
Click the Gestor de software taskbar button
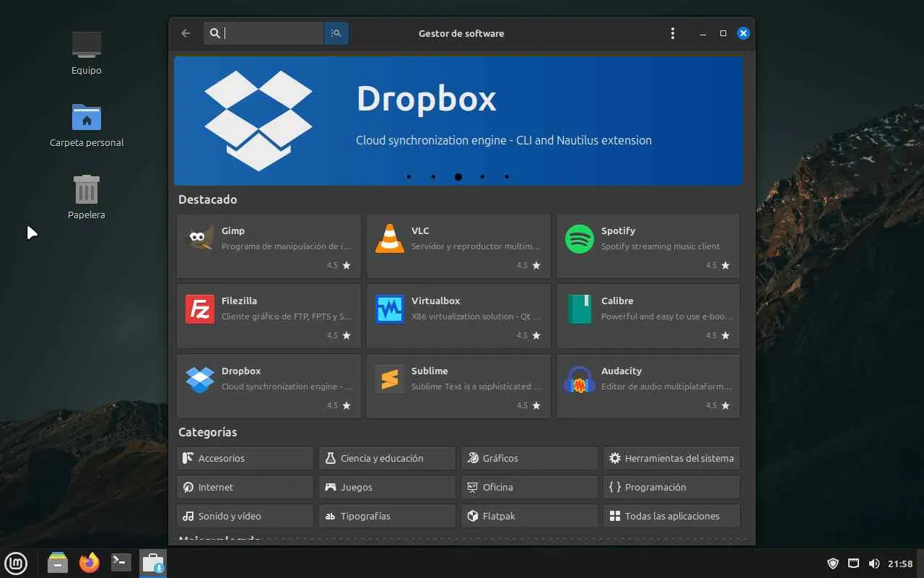point(153,563)
